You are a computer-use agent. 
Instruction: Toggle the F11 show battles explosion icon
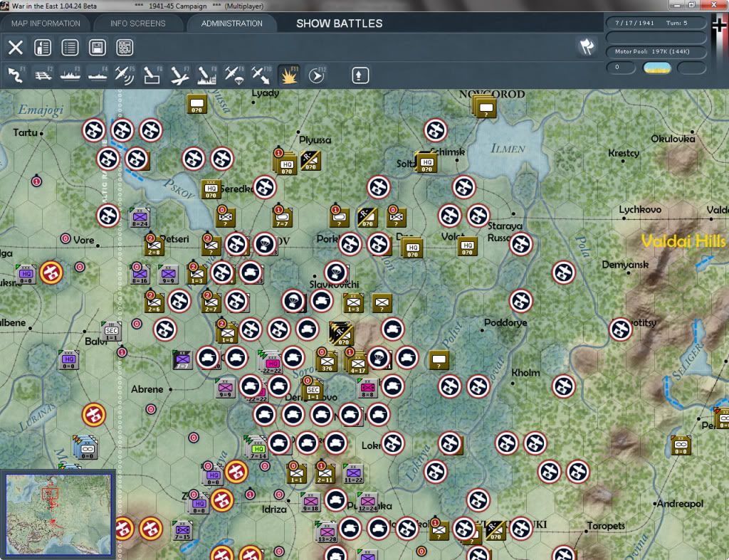click(289, 75)
